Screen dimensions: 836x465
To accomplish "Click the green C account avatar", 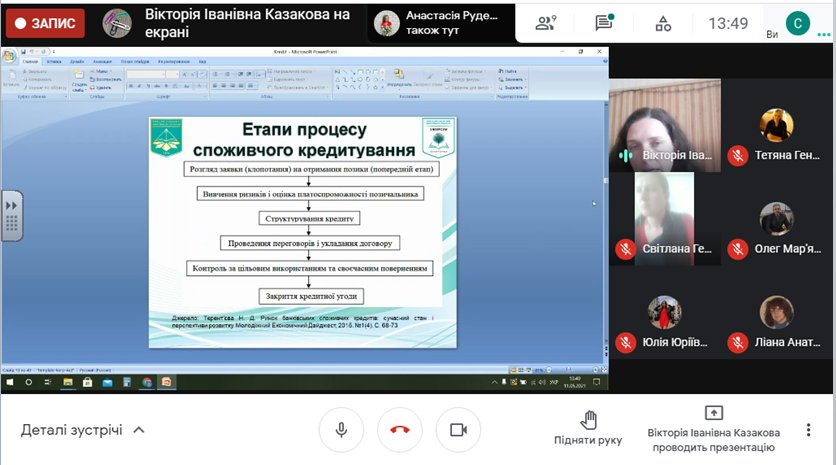I will coord(798,23).
